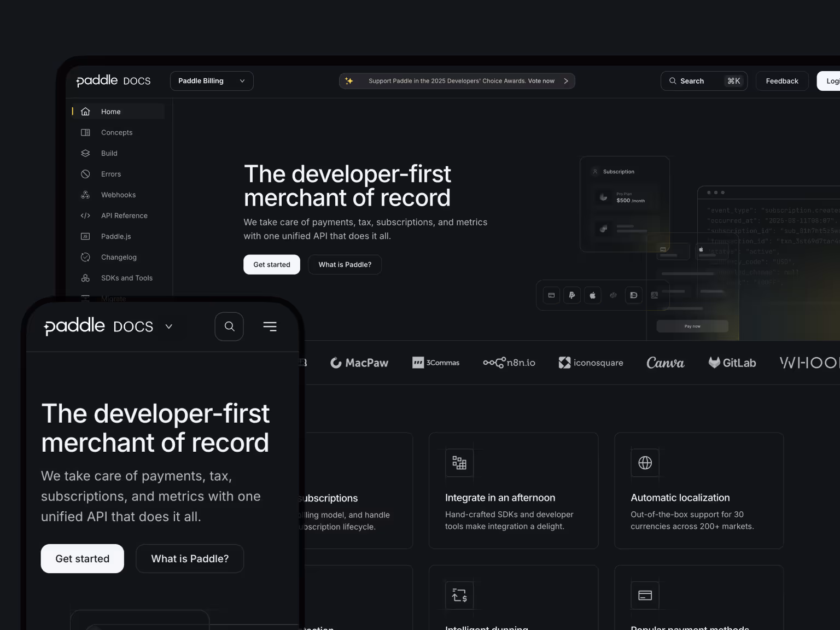
Task: Click the Apple Pay icon in payment row
Action: tap(593, 295)
